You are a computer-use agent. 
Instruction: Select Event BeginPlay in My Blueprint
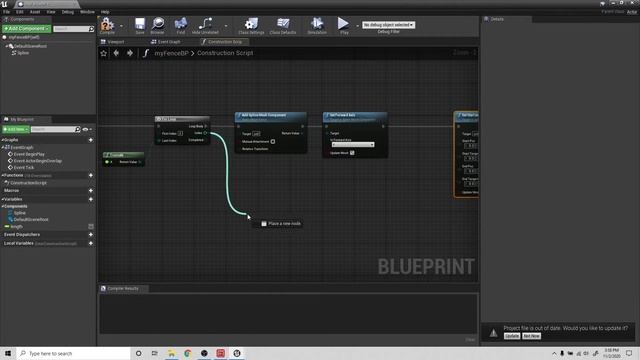pyautogui.click(x=29, y=154)
